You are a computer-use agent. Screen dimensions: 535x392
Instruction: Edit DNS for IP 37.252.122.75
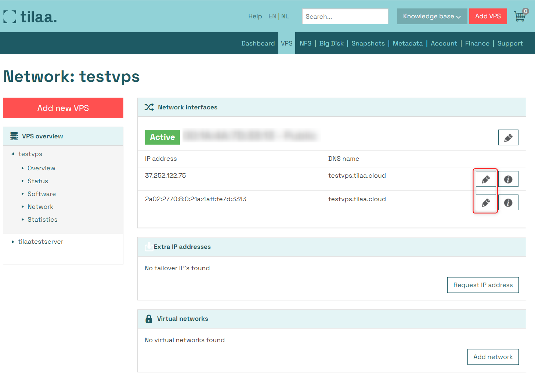(x=486, y=179)
